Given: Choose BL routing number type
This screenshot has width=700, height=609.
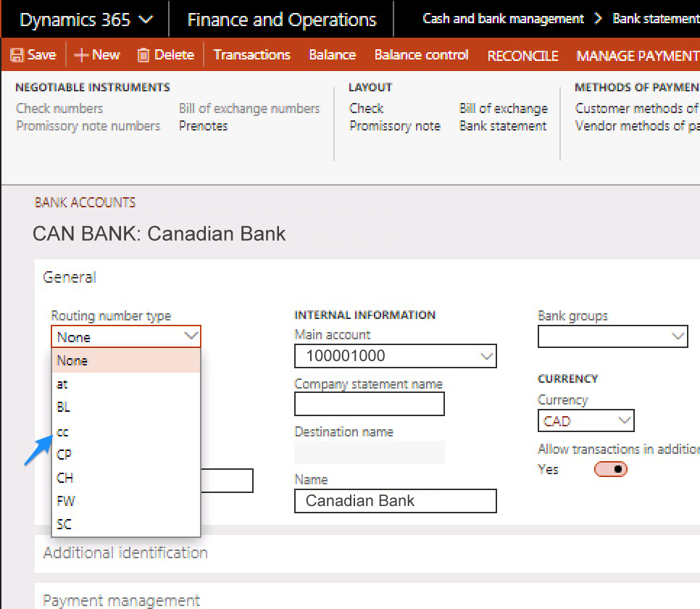Looking at the screenshot, I should click(x=126, y=407).
